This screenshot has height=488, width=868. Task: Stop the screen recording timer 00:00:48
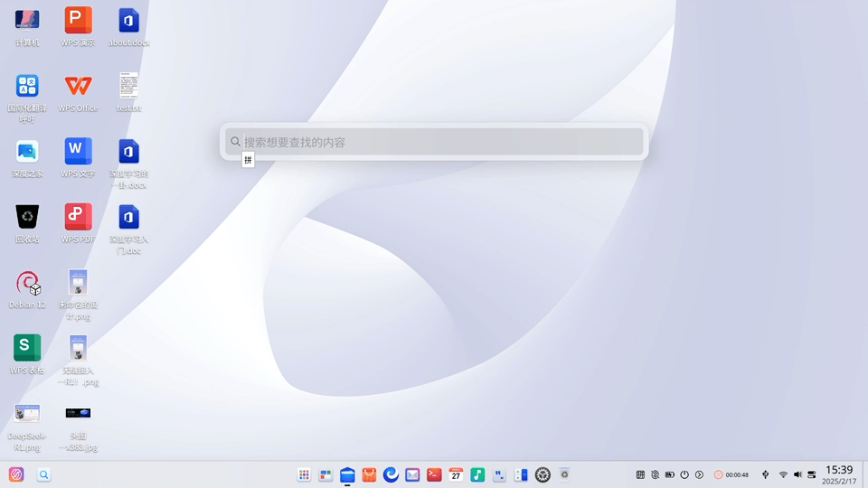tap(731, 474)
